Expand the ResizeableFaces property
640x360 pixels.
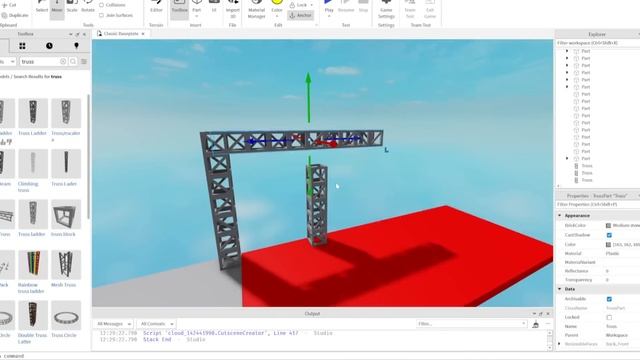(560, 344)
